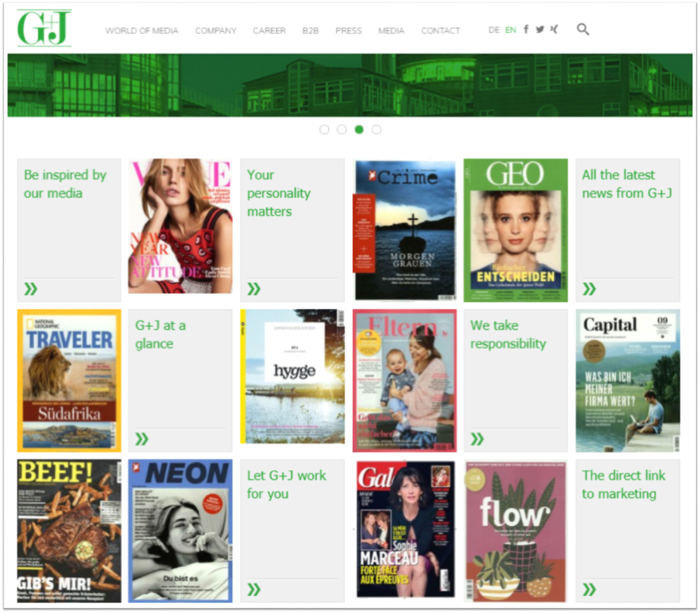Click arrows under 'Be inspired by our media'

click(31, 289)
